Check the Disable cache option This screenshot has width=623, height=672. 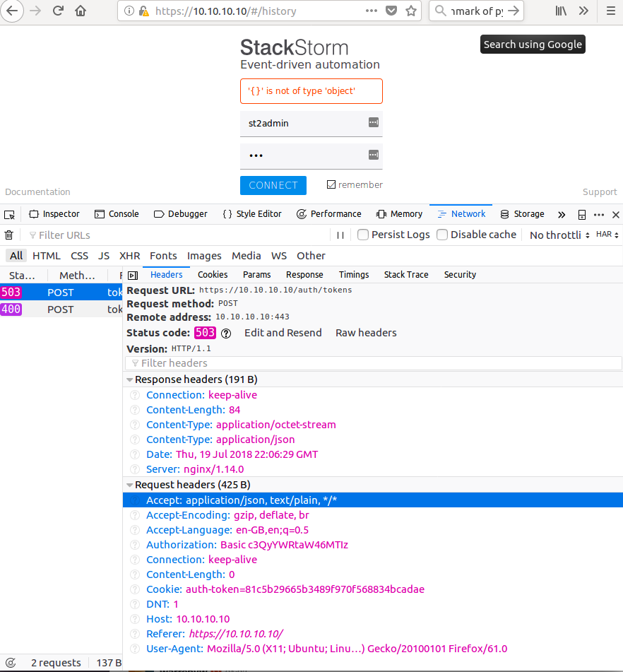point(442,234)
